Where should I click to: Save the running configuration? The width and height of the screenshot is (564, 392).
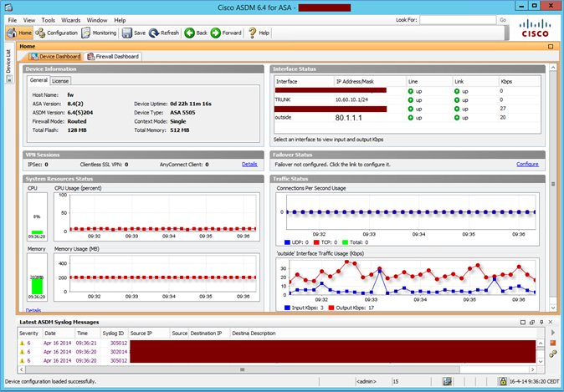tap(133, 33)
